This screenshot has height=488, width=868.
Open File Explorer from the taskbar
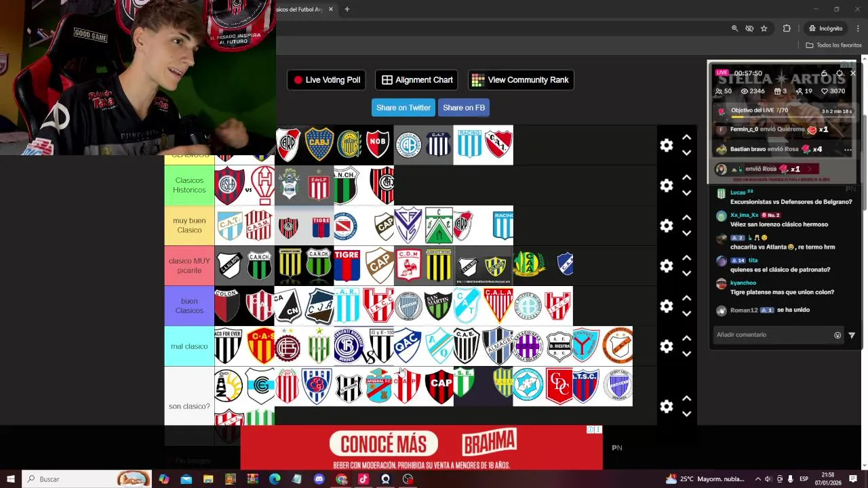[x=208, y=479]
